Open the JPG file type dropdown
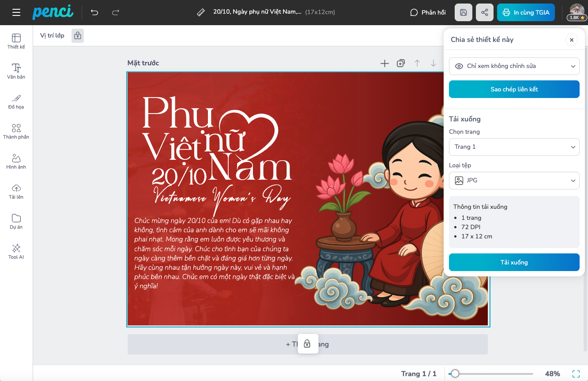 [514, 181]
